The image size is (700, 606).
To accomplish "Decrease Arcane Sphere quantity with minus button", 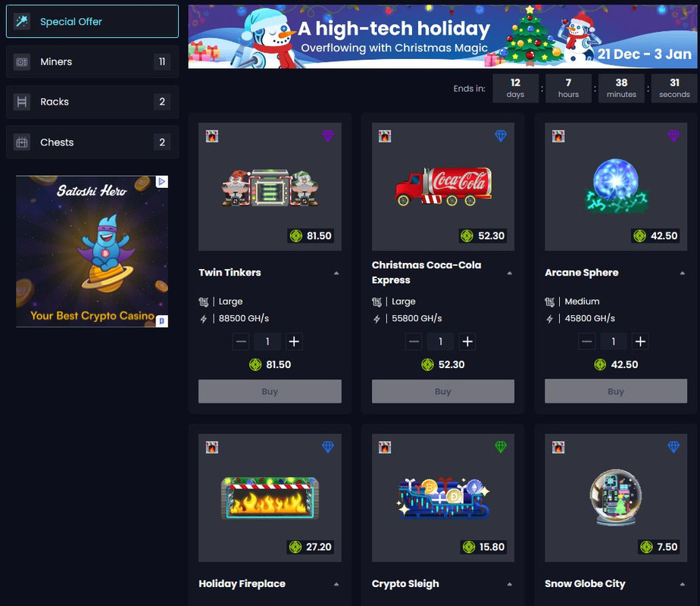I will click(587, 342).
